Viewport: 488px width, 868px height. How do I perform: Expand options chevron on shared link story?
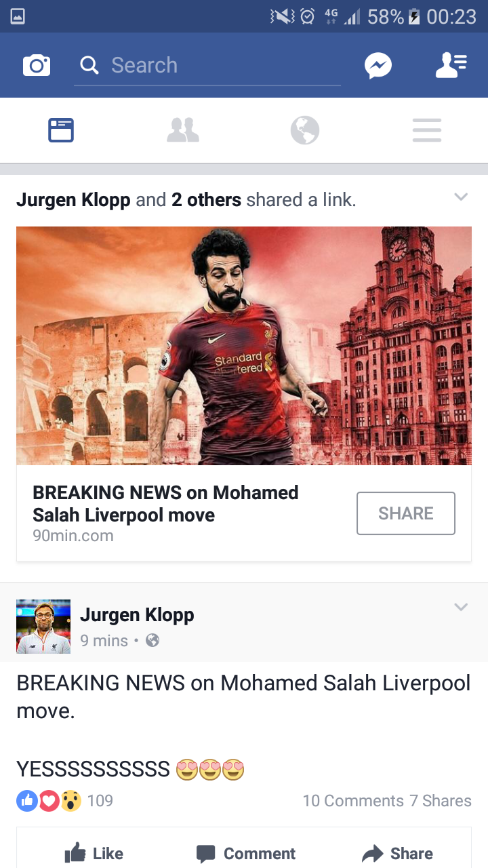pyautogui.click(x=461, y=197)
